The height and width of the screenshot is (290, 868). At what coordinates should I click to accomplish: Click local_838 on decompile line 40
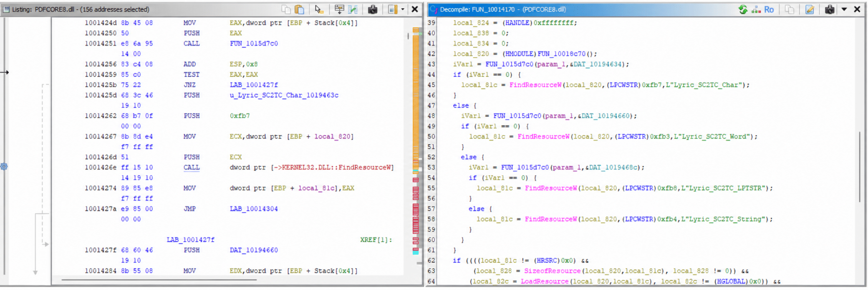(x=471, y=33)
